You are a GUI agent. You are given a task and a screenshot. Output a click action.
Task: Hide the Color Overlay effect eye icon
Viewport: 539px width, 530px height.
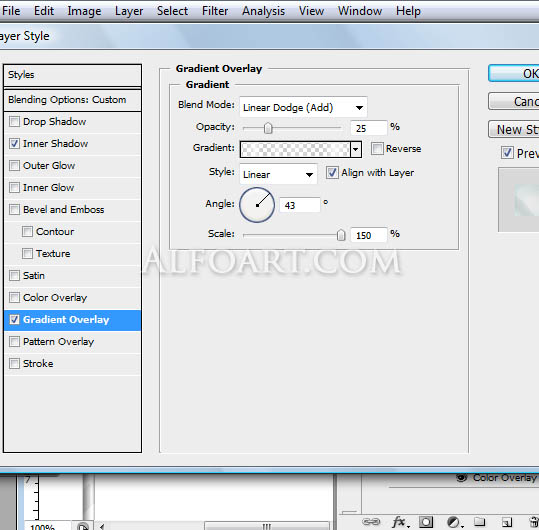pos(461,477)
